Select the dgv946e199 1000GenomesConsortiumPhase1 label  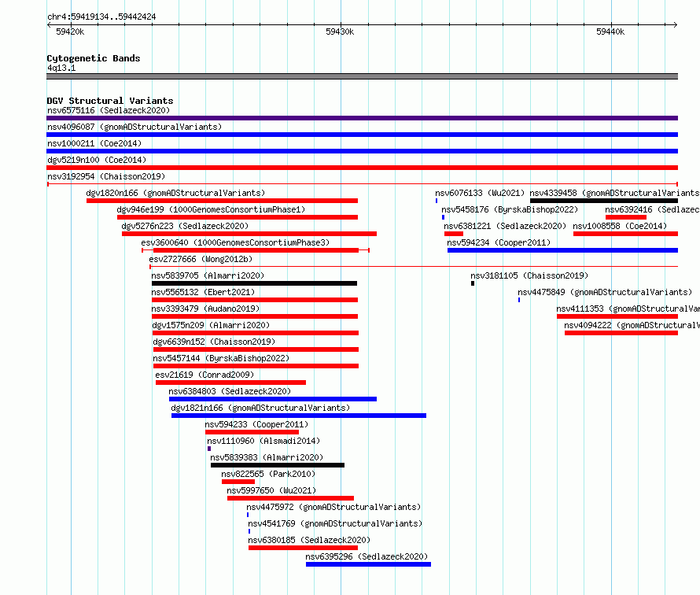[x=211, y=209]
